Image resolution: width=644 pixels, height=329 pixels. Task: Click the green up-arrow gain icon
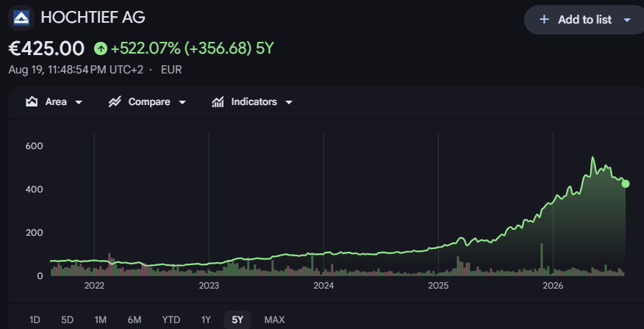(x=101, y=48)
